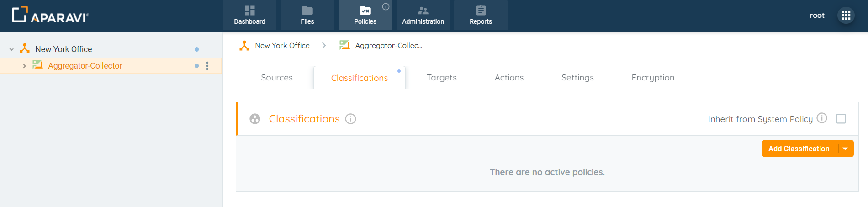Open the Administration section

[423, 16]
